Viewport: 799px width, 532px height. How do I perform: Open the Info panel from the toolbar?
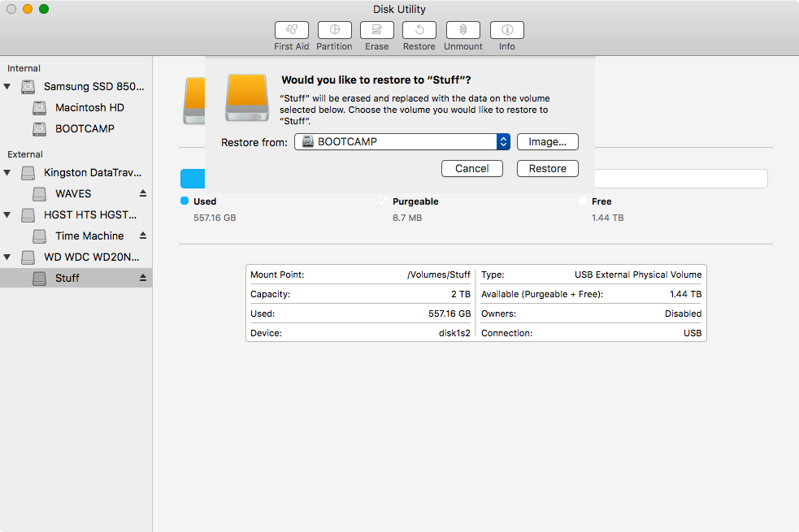click(506, 34)
